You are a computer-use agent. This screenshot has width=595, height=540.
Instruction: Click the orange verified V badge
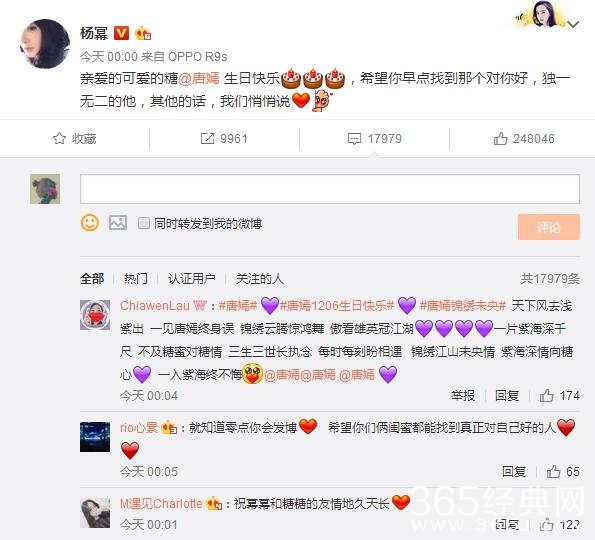[x=121, y=33]
